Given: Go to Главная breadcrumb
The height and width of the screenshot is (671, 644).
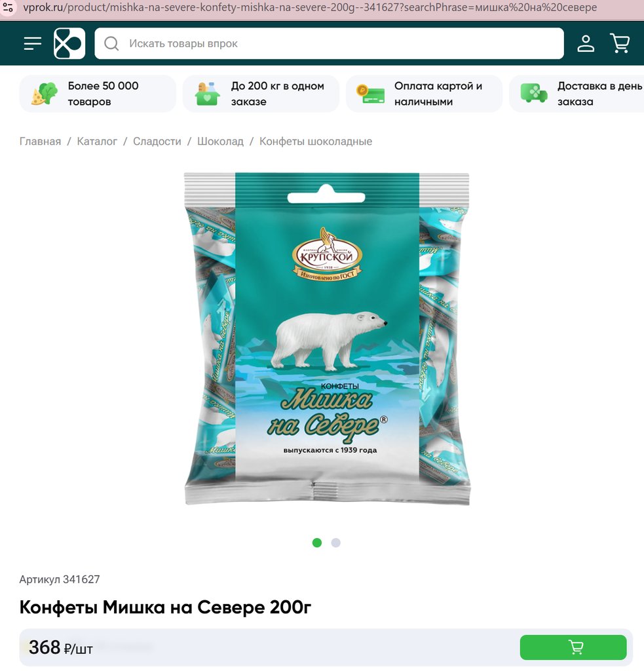Looking at the screenshot, I should click(x=40, y=142).
